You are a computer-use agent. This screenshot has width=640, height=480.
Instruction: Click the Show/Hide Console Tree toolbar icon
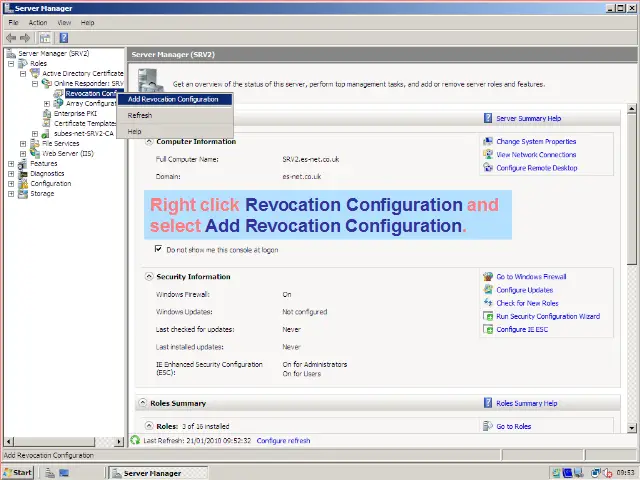pyautogui.click(x=45, y=37)
